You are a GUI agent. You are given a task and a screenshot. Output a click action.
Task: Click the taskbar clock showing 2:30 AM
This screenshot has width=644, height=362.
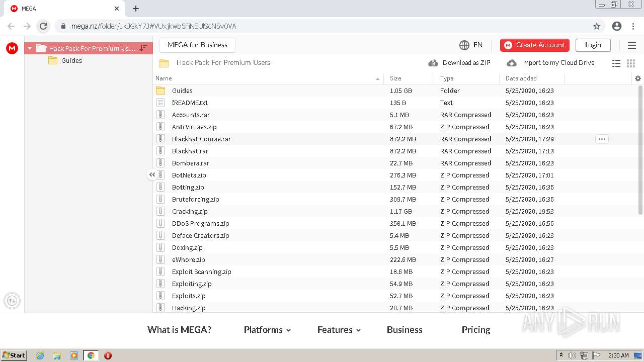(618, 355)
